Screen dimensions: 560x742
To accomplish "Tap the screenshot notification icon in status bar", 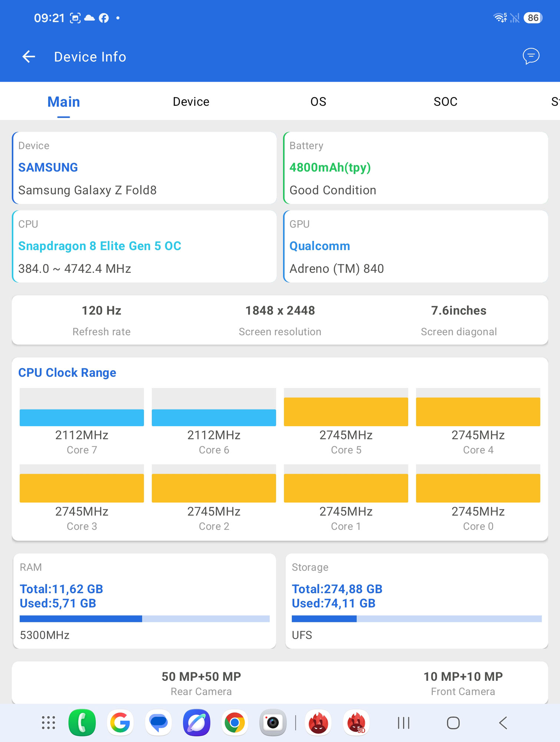I will click(x=75, y=18).
